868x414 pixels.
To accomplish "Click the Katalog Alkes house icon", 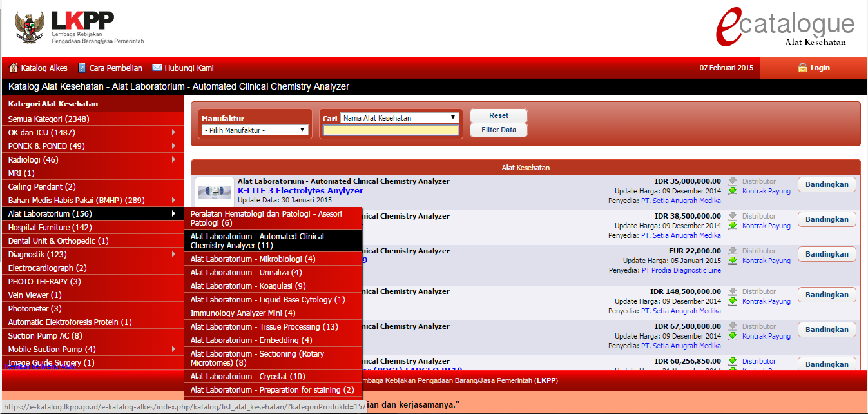I will [x=14, y=68].
